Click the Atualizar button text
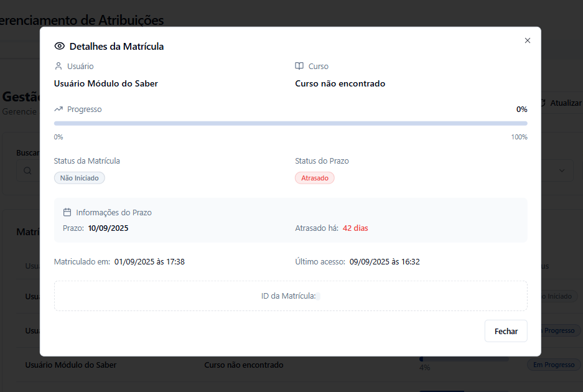The image size is (583, 392). pyautogui.click(x=566, y=103)
